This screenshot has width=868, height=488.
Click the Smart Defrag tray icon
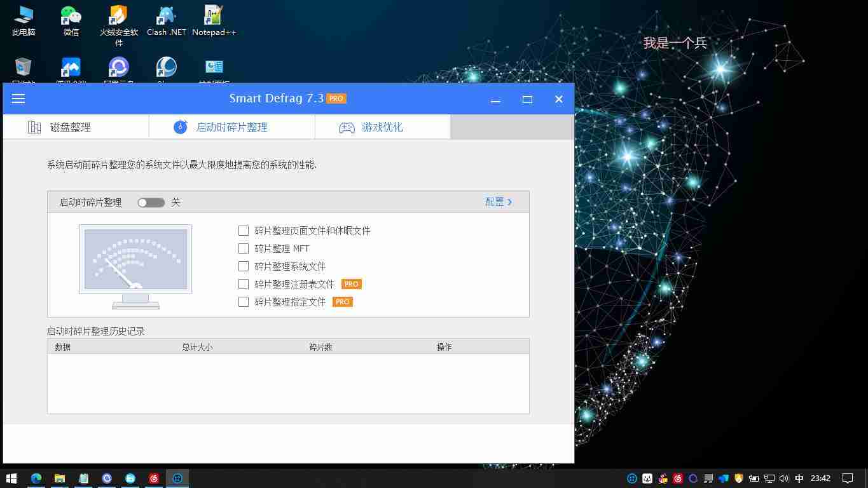(632, 478)
